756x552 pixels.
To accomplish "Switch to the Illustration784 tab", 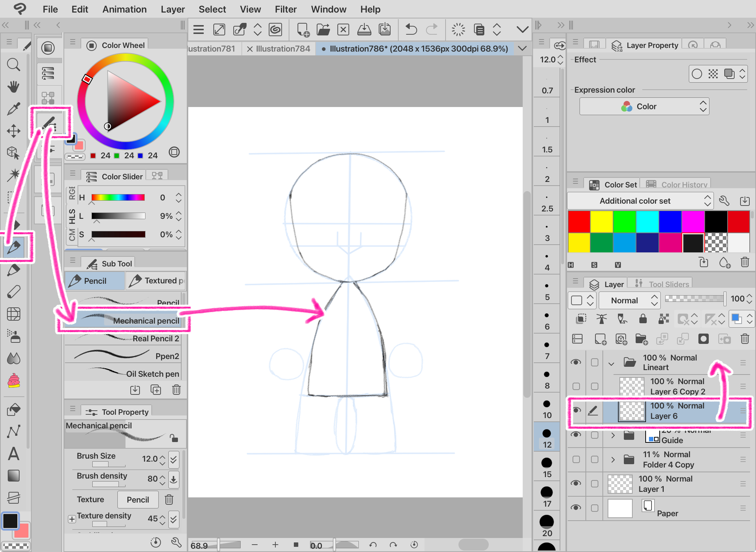I will pos(283,49).
